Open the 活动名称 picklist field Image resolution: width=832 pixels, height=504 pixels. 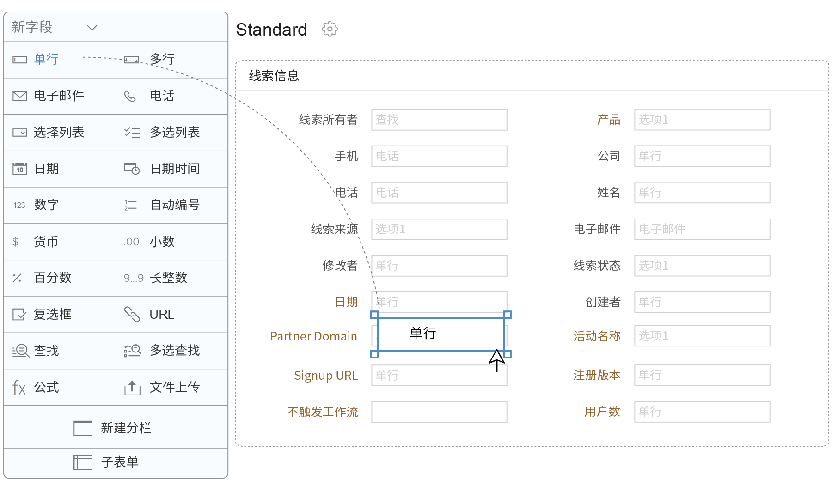(702, 336)
